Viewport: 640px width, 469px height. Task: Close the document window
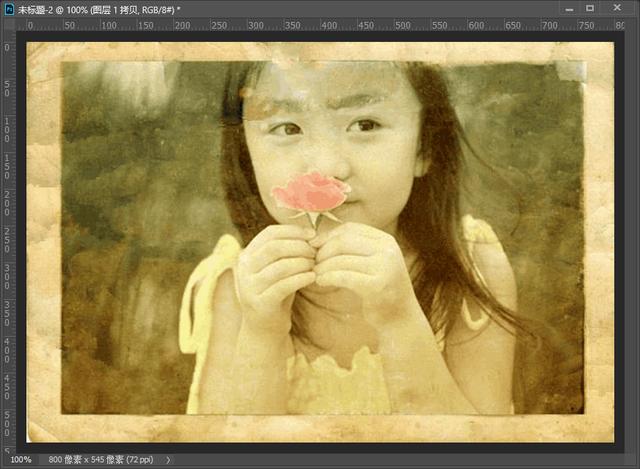[617, 8]
